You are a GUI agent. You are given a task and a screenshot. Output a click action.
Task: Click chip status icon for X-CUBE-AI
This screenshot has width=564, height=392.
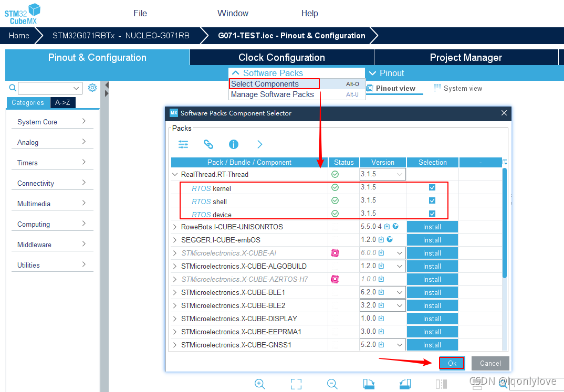tap(335, 253)
